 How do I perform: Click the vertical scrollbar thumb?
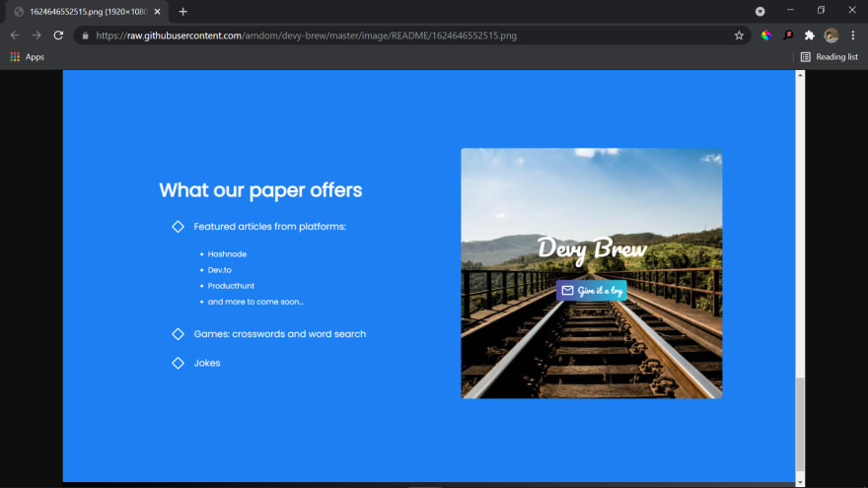pyautogui.click(x=800, y=423)
